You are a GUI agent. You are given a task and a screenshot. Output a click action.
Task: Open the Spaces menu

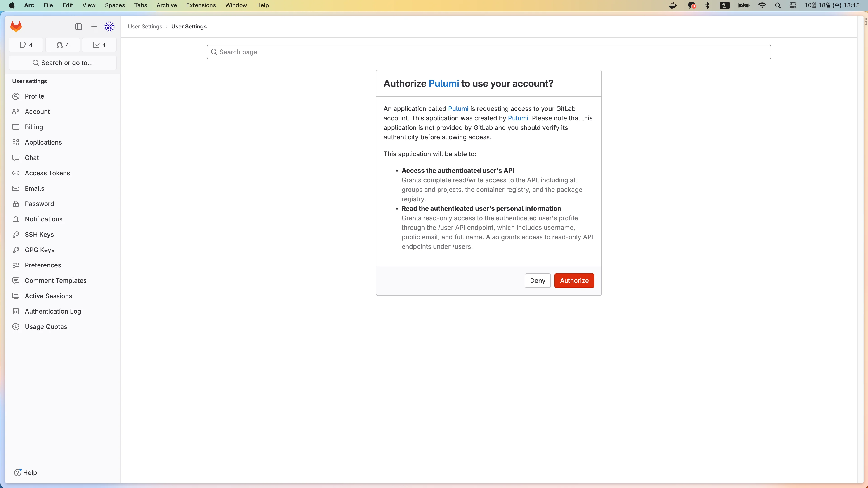[x=115, y=5]
